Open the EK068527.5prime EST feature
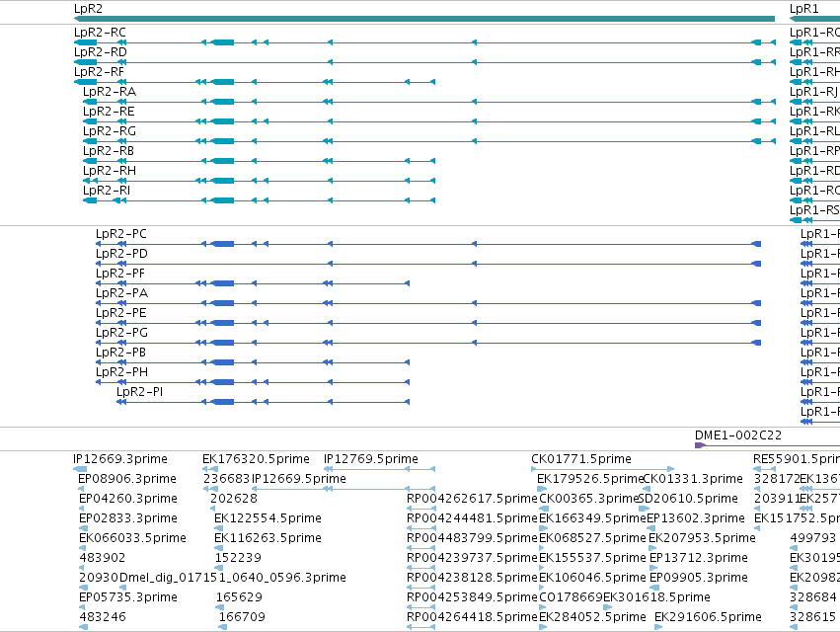Viewport: 840px width, 632px height. (542, 548)
